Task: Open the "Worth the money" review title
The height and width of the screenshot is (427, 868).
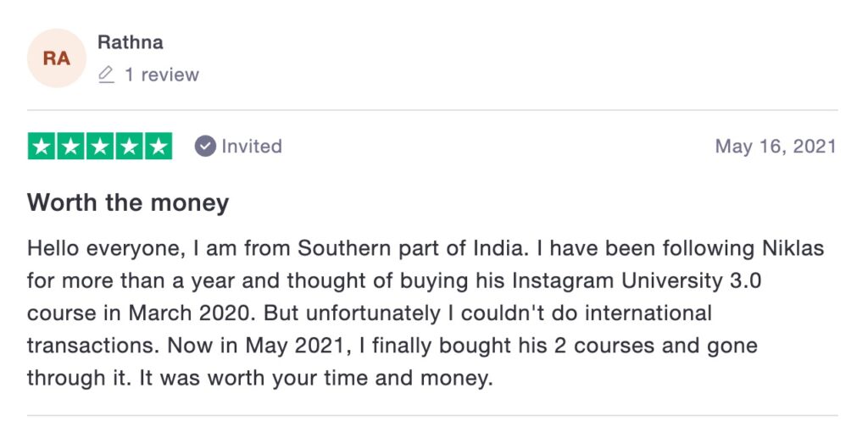Action: coord(128,203)
